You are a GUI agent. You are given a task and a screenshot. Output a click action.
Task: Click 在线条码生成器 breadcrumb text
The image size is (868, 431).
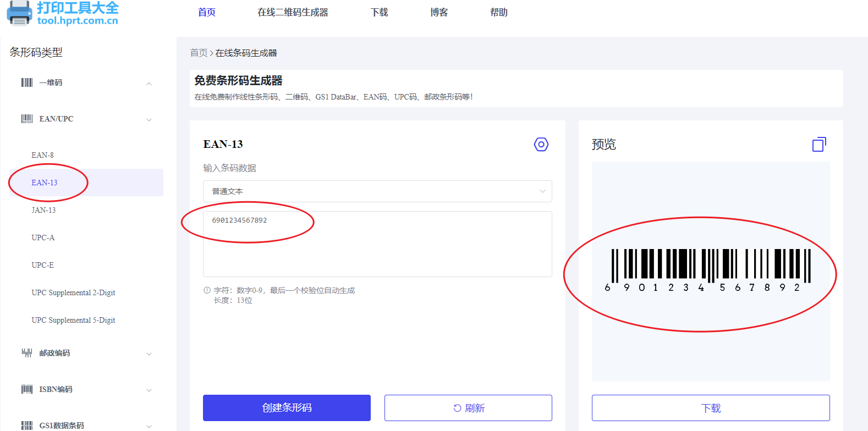pos(246,53)
